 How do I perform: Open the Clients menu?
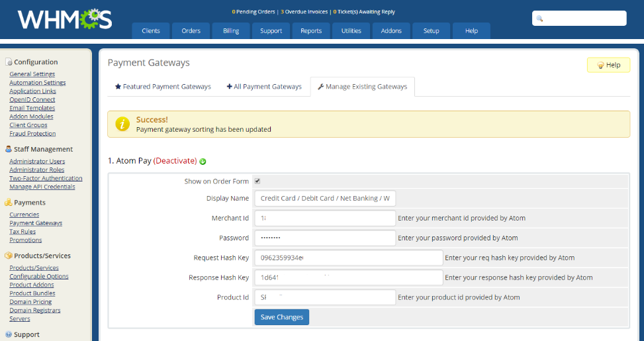[x=151, y=31]
